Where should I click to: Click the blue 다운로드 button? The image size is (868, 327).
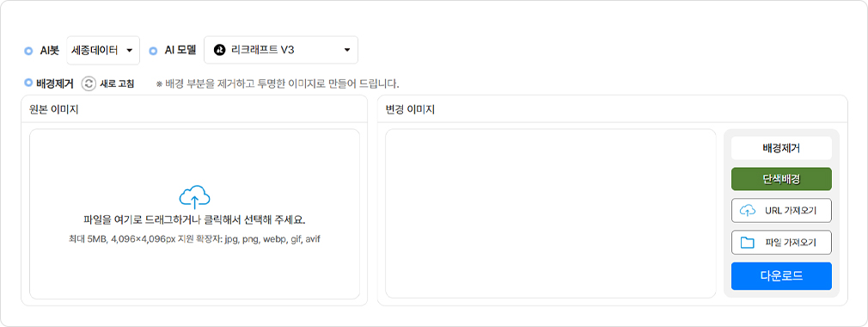pos(781,276)
